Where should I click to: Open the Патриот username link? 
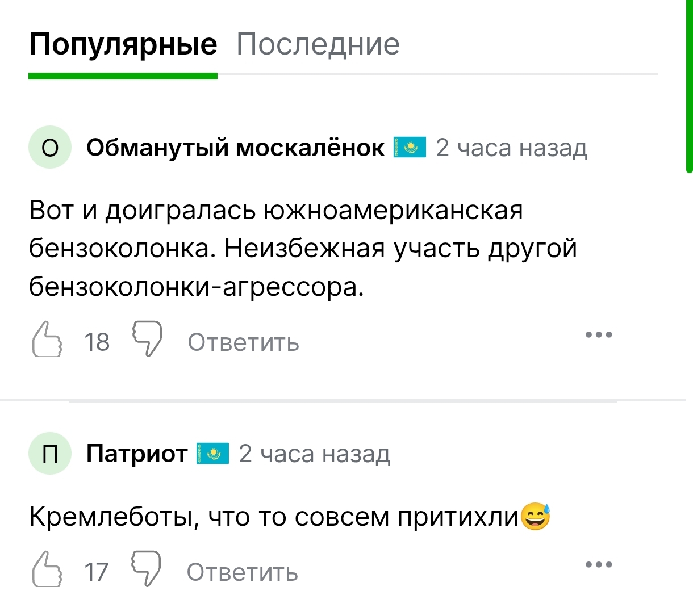[136, 454]
